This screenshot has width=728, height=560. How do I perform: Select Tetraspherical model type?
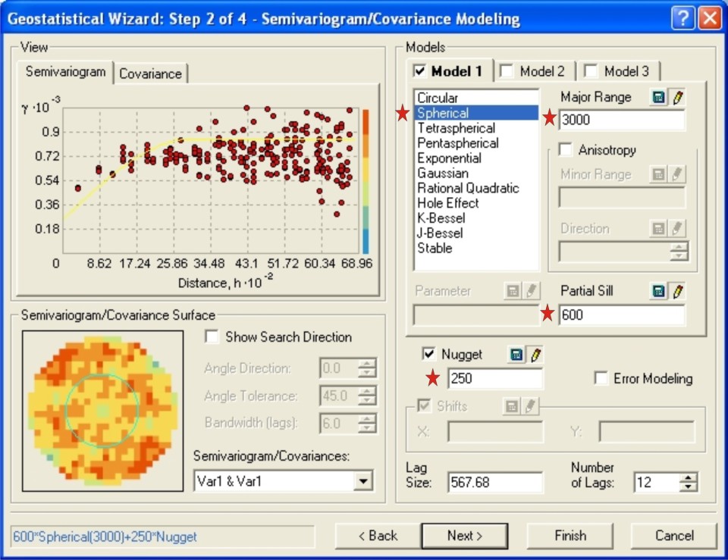(476, 128)
